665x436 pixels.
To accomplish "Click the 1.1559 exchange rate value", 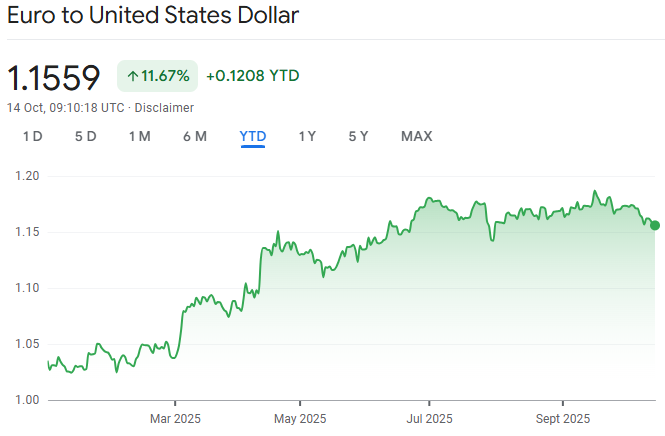I will (54, 77).
